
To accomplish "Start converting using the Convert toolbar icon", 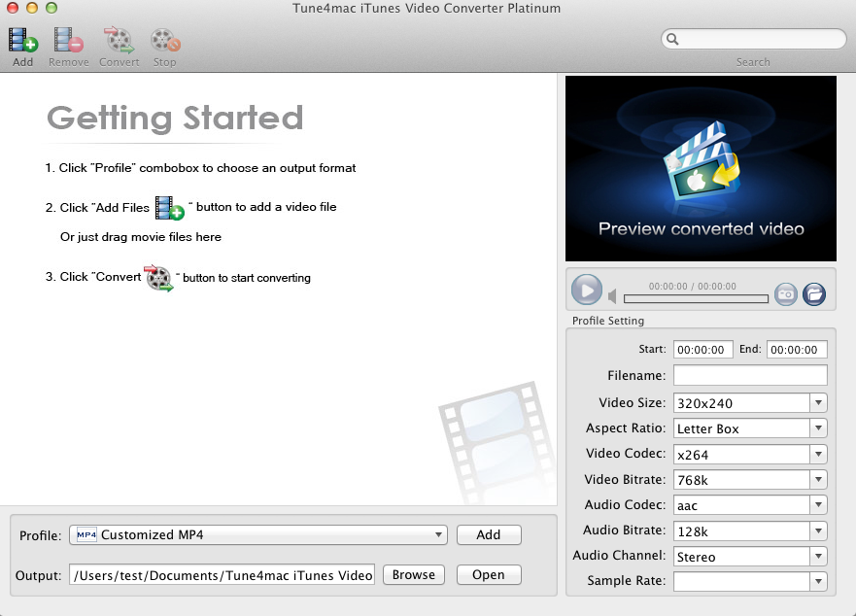I will tap(119, 41).
